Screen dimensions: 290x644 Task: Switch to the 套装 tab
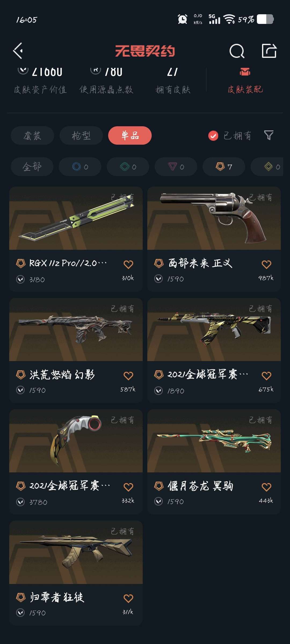(32, 136)
